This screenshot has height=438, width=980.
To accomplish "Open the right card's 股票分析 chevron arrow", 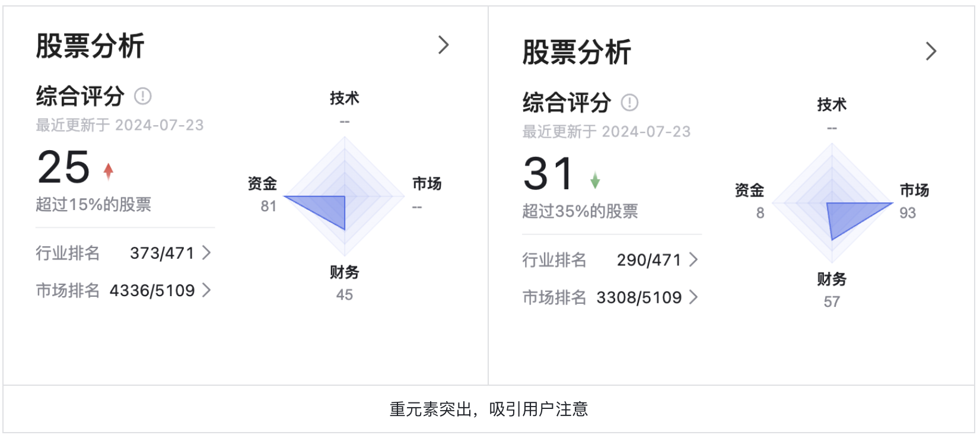I will coord(931,52).
